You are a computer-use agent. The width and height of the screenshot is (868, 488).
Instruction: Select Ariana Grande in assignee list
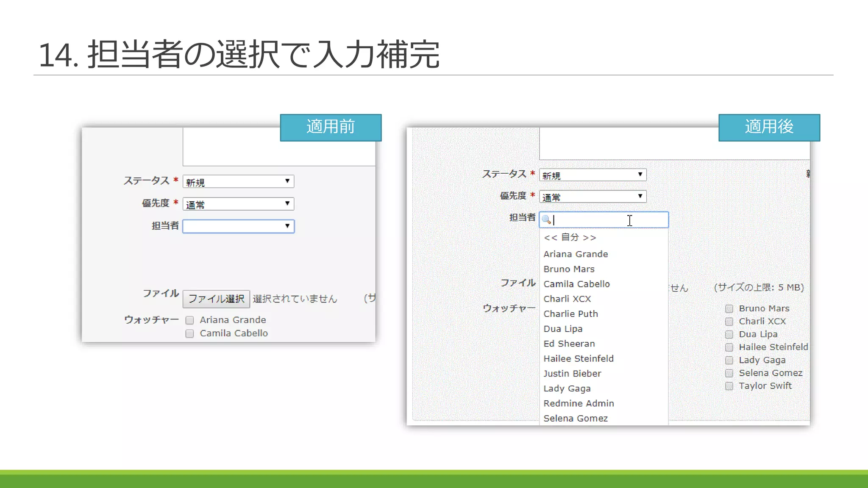coord(604,254)
